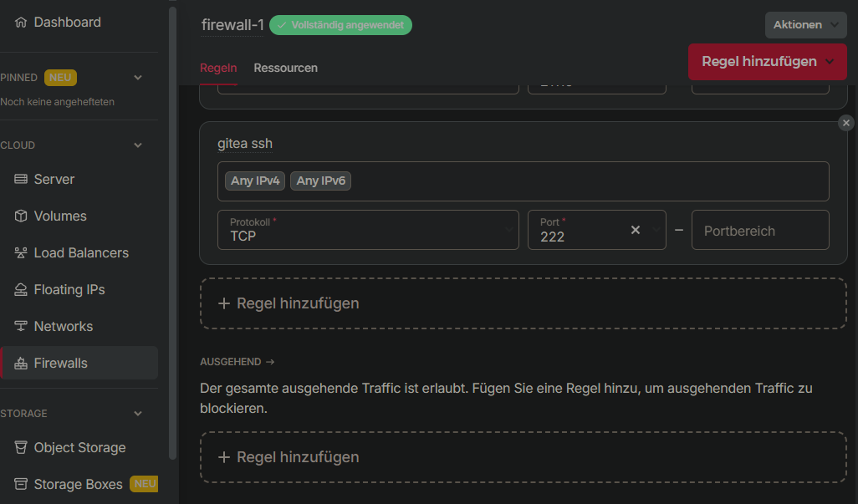The image size is (858, 504).
Task: Click the Networks icon in sidebar
Action: tap(21, 327)
